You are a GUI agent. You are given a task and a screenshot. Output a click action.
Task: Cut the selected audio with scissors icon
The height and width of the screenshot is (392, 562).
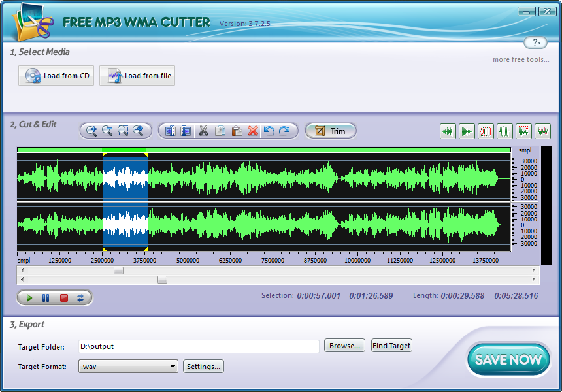(x=204, y=131)
